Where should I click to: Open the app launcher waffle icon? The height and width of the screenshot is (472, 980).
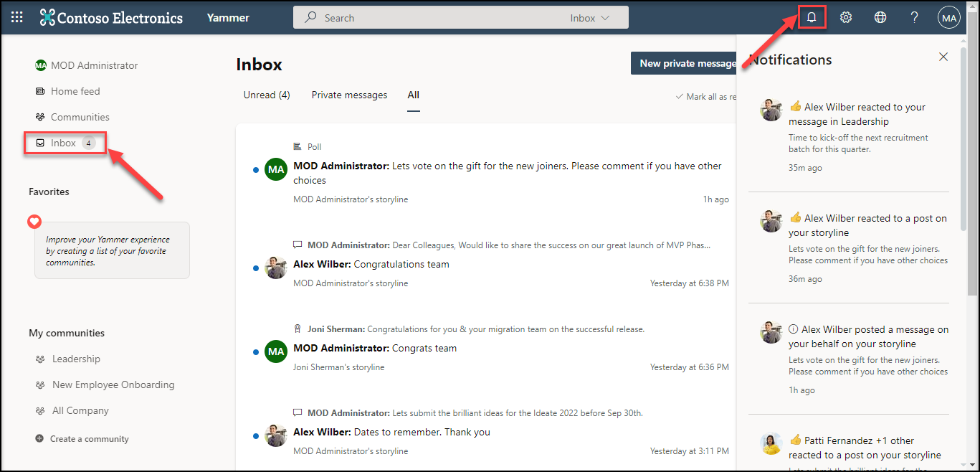pos(17,18)
